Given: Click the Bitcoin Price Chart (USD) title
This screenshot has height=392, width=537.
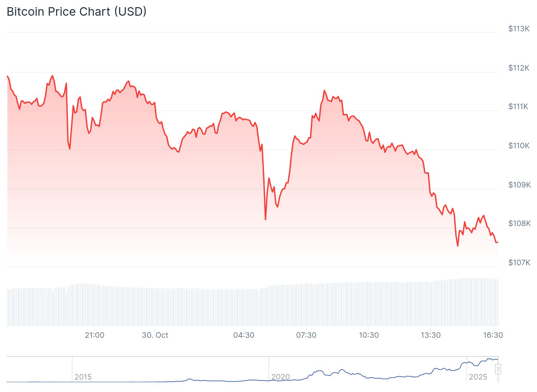Looking at the screenshot, I should (x=76, y=12).
